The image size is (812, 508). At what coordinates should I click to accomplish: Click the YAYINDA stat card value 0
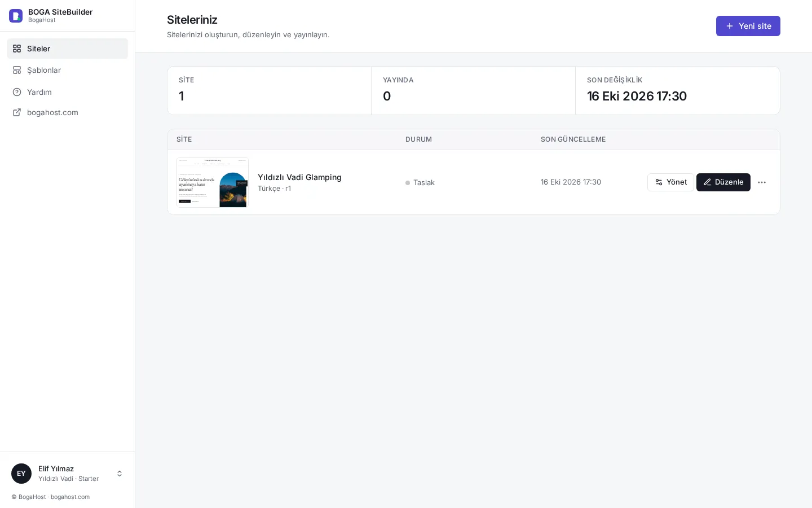(387, 96)
